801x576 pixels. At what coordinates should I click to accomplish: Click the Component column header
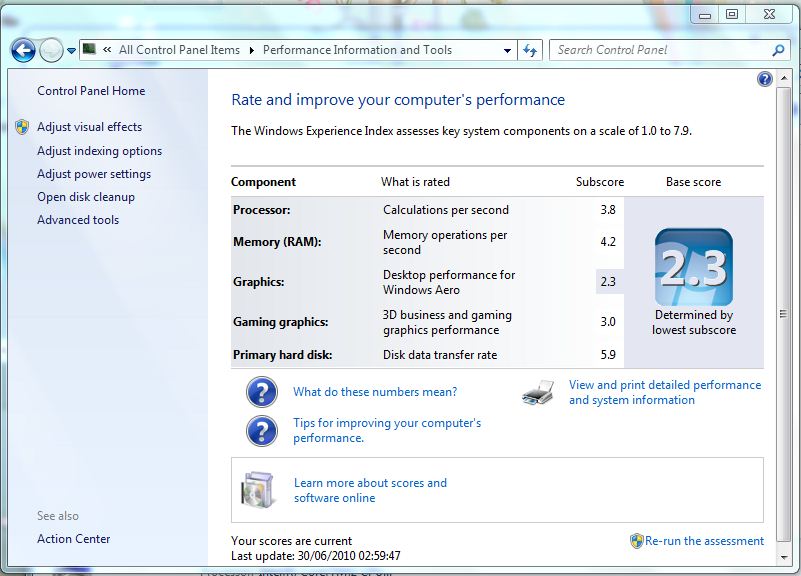(263, 182)
